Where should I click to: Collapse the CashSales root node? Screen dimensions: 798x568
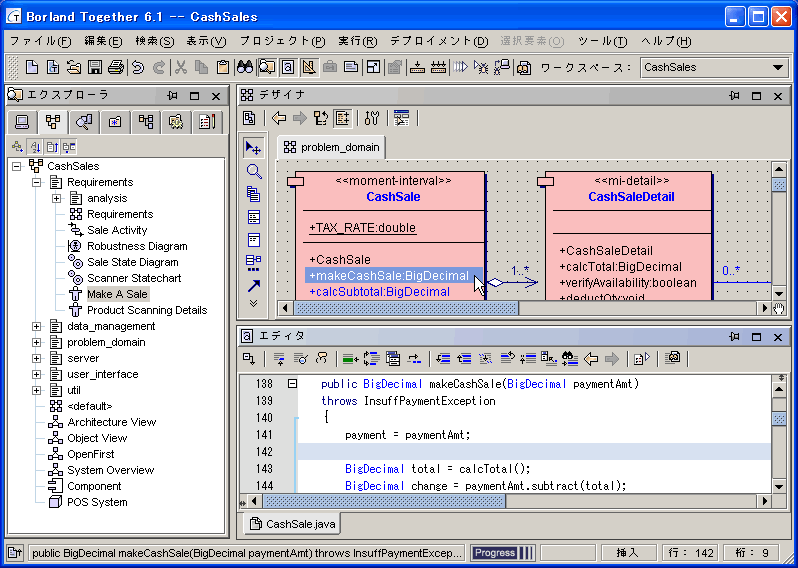(16, 166)
